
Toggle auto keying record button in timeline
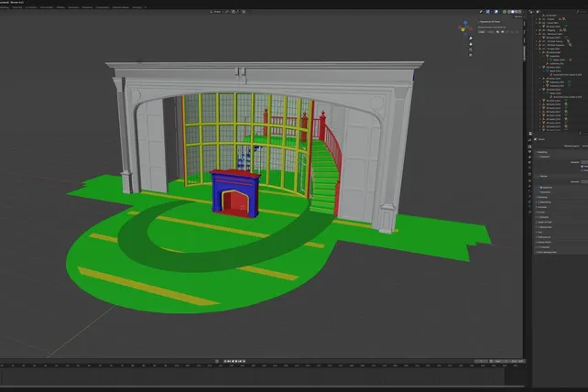pyautogui.click(x=217, y=361)
